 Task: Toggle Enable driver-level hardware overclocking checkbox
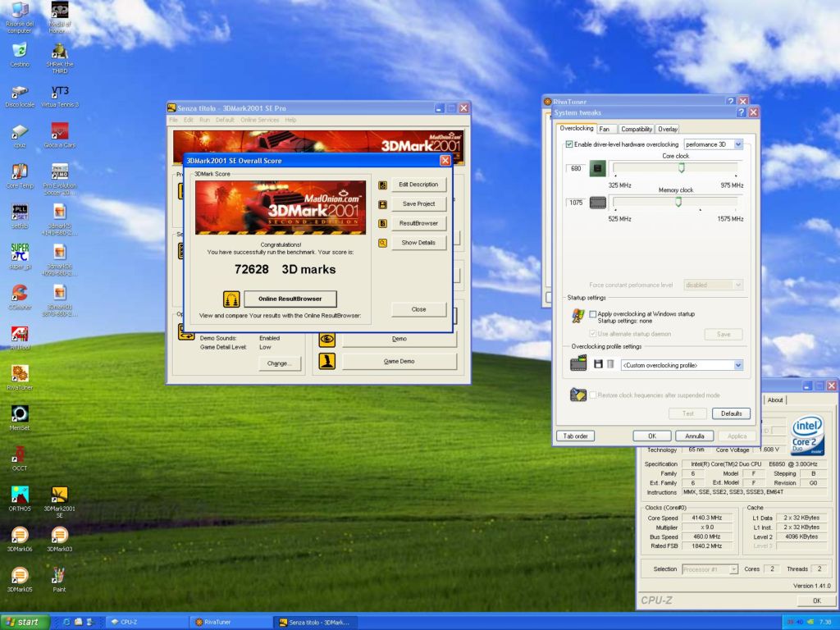point(569,144)
